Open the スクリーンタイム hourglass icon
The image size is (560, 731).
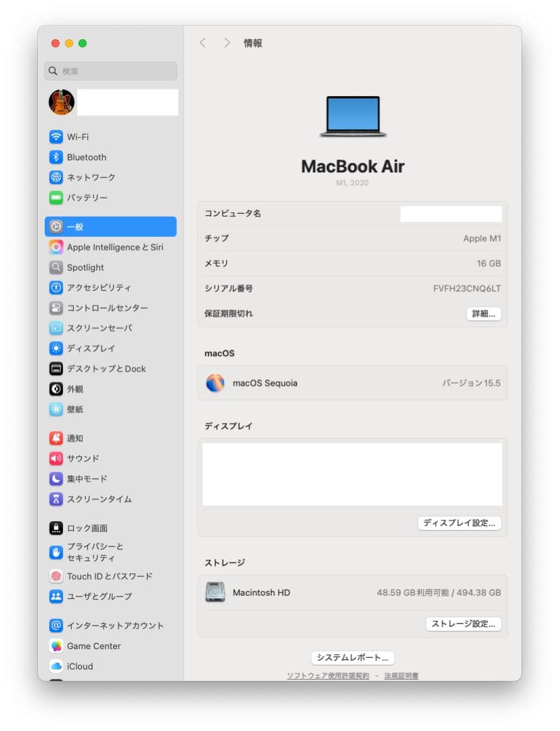click(56, 499)
